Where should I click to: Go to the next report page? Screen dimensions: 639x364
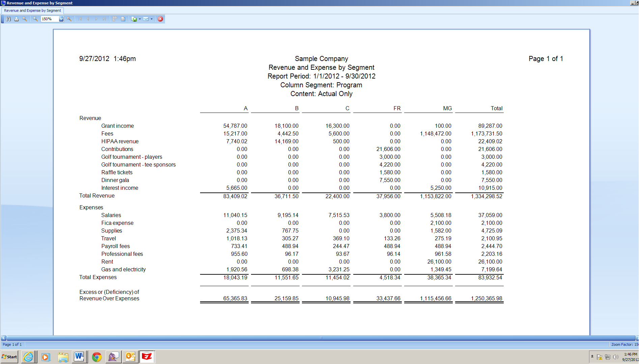pos(96,19)
